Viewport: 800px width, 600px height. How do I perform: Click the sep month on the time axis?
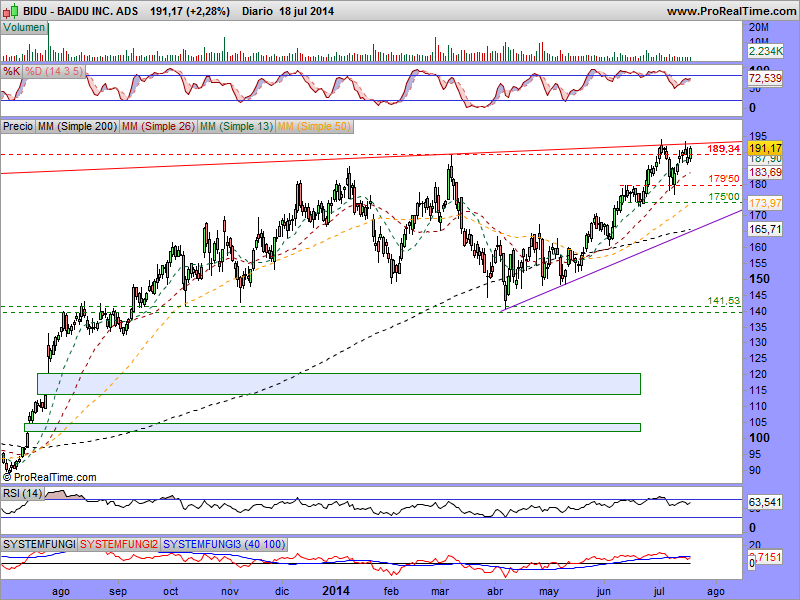click(x=118, y=591)
